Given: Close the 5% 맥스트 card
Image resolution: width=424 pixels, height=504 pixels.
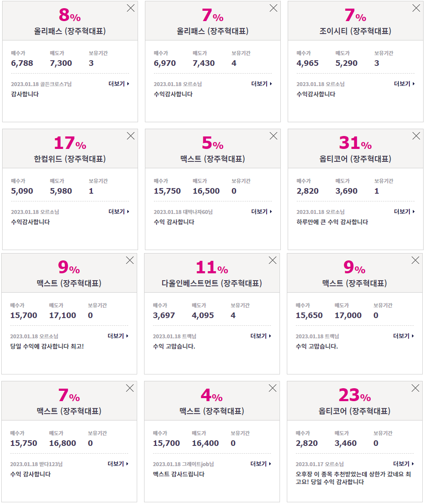Looking at the screenshot, I should [273, 136].
